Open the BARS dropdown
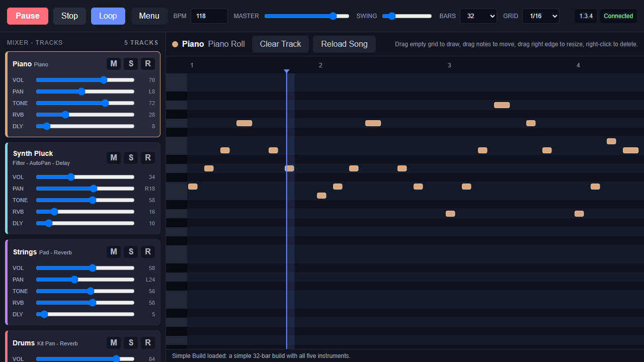 coord(478,16)
